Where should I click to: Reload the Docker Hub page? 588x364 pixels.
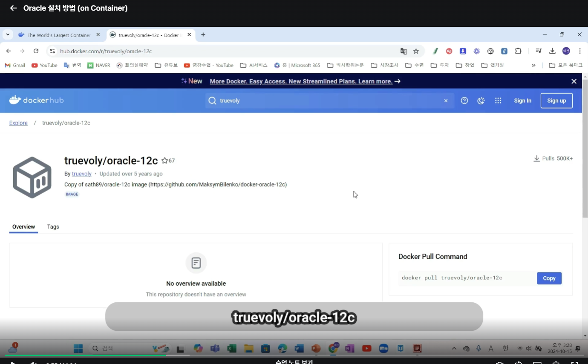click(36, 51)
